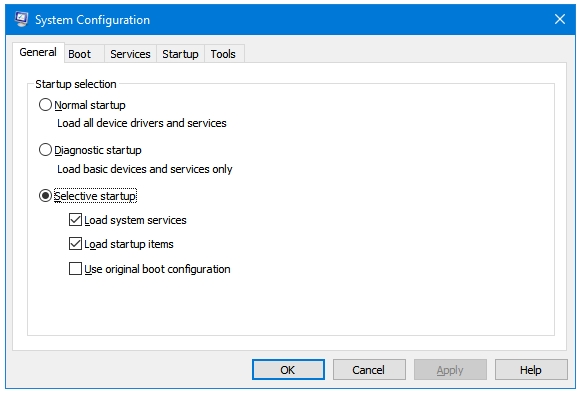Click the greyed-out Apply button
The height and width of the screenshot is (395, 585).
tap(450, 370)
